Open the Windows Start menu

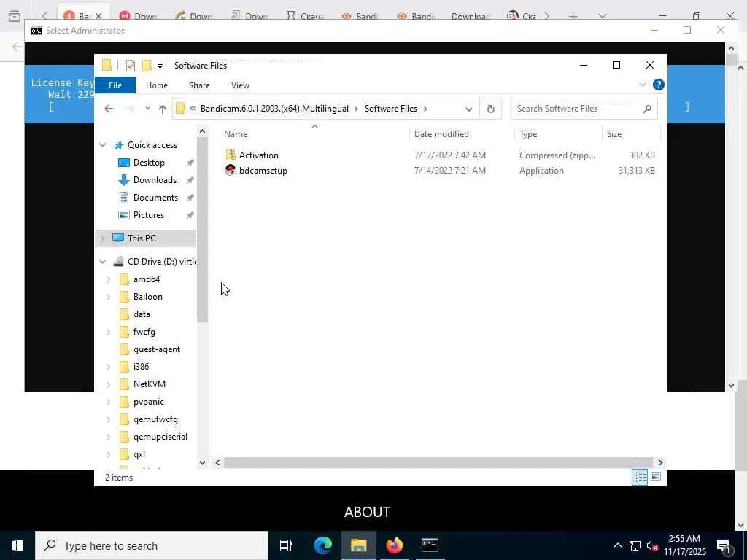tap(18, 545)
